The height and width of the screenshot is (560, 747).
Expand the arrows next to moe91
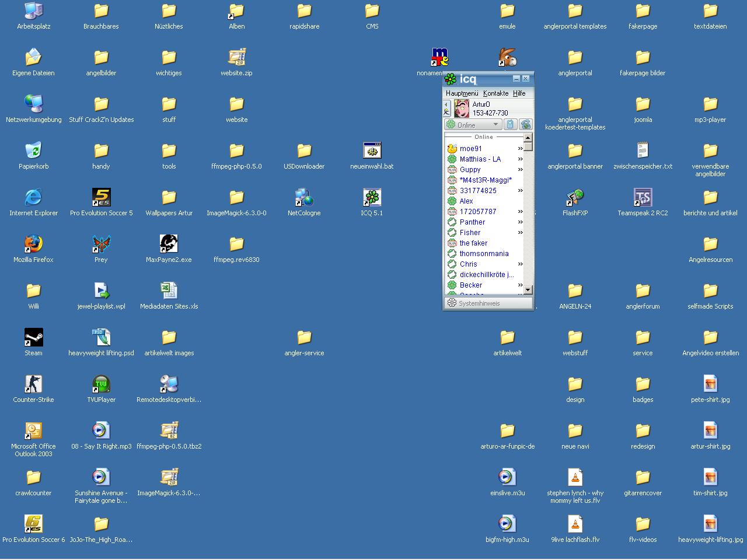pyautogui.click(x=520, y=149)
